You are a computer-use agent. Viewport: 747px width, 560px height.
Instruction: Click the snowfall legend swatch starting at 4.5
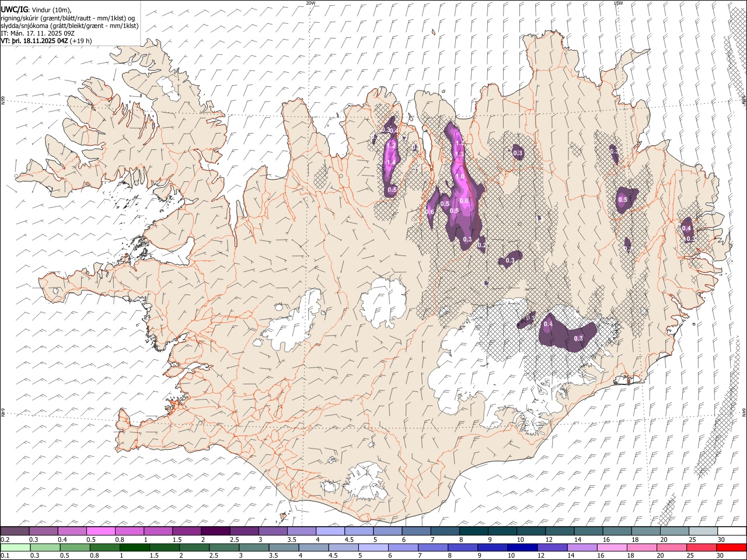click(358, 531)
